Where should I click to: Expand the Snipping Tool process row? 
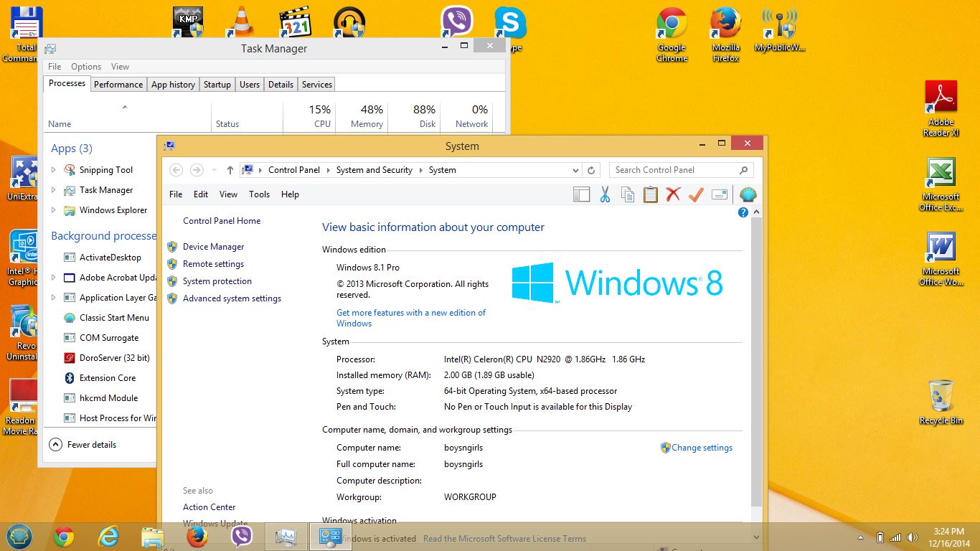pos(53,170)
